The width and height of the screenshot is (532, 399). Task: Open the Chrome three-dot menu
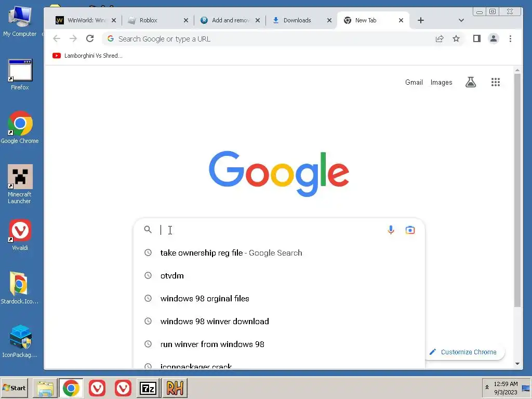(x=510, y=38)
